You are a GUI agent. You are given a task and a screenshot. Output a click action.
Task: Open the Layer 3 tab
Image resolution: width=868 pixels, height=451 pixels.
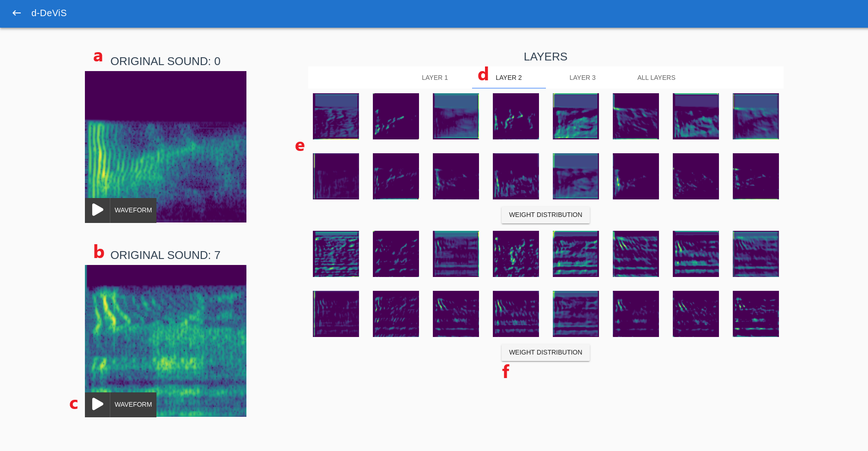(582, 78)
